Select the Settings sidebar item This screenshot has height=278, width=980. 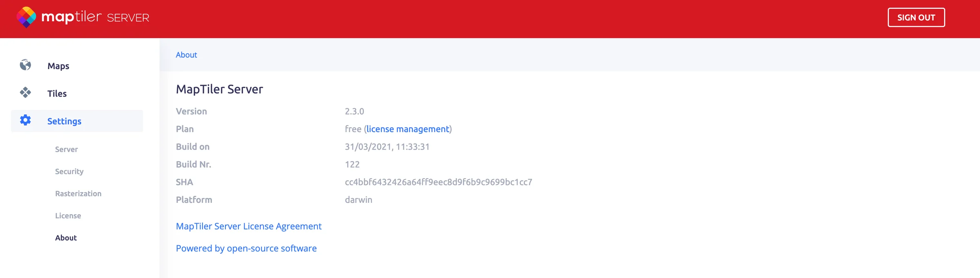coord(77,121)
